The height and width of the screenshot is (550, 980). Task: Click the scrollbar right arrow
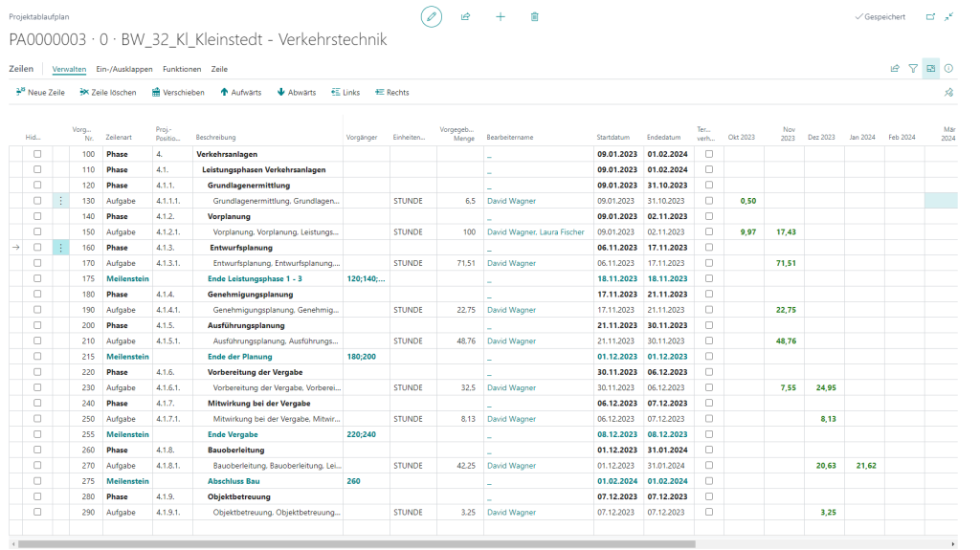[954, 544]
